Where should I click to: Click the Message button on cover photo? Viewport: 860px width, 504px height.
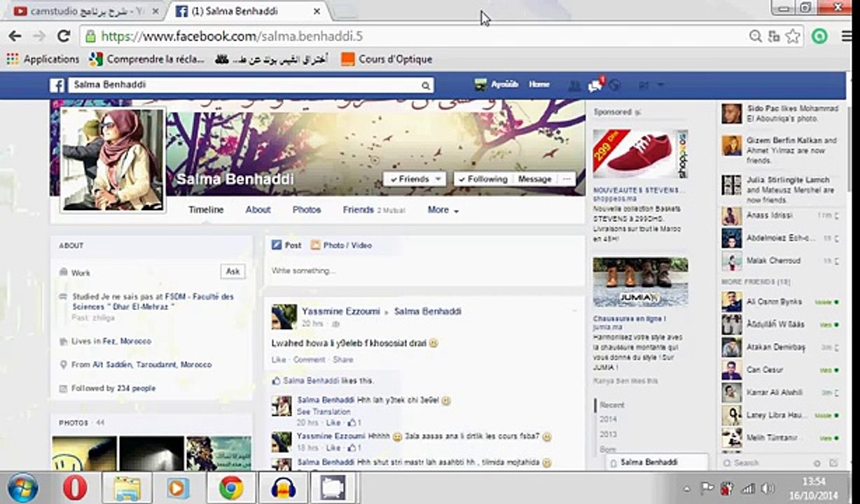point(535,179)
